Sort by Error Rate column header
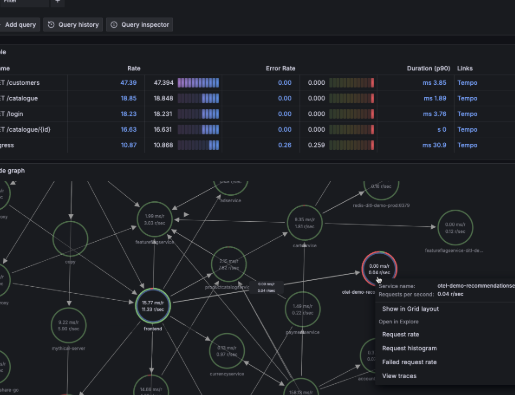This screenshot has width=515, height=395. (x=280, y=68)
